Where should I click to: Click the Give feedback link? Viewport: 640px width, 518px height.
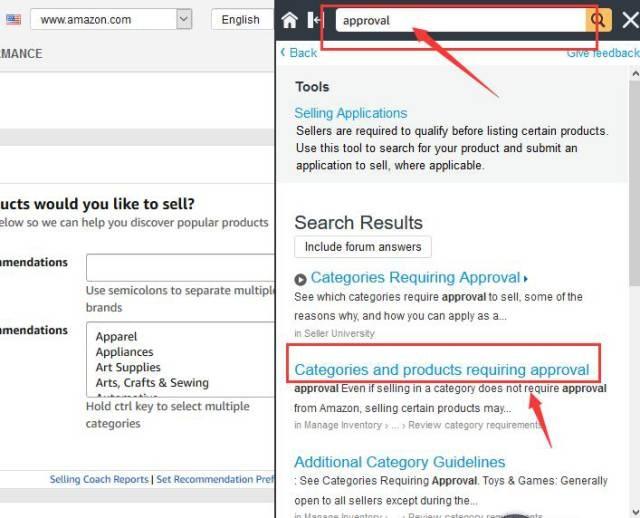pyautogui.click(x=602, y=52)
